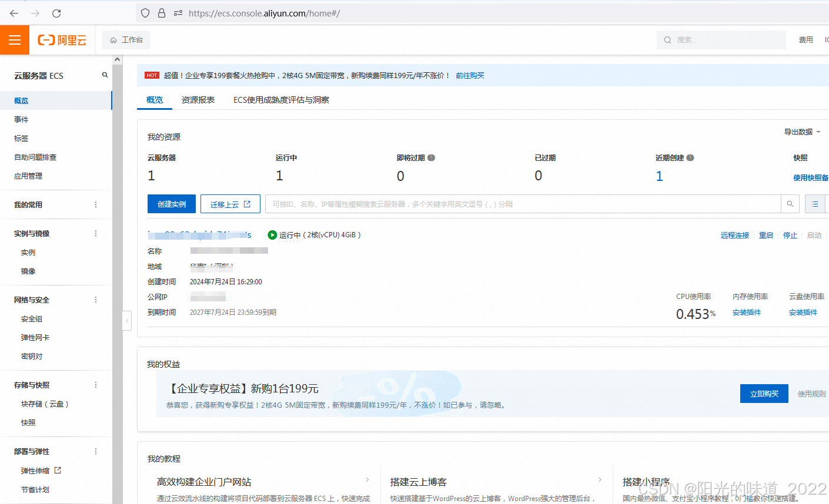
Task: Select the 概览 tab in the main panel
Action: tap(155, 100)
